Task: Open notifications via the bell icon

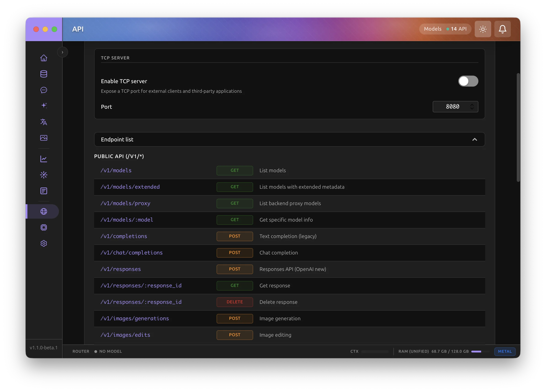Action: [x=502, y=29]
